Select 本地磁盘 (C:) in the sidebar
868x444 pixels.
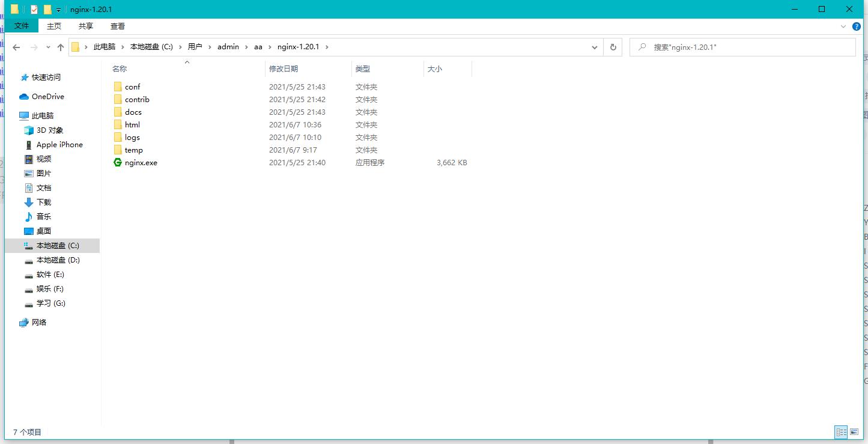tap(52, 246)
